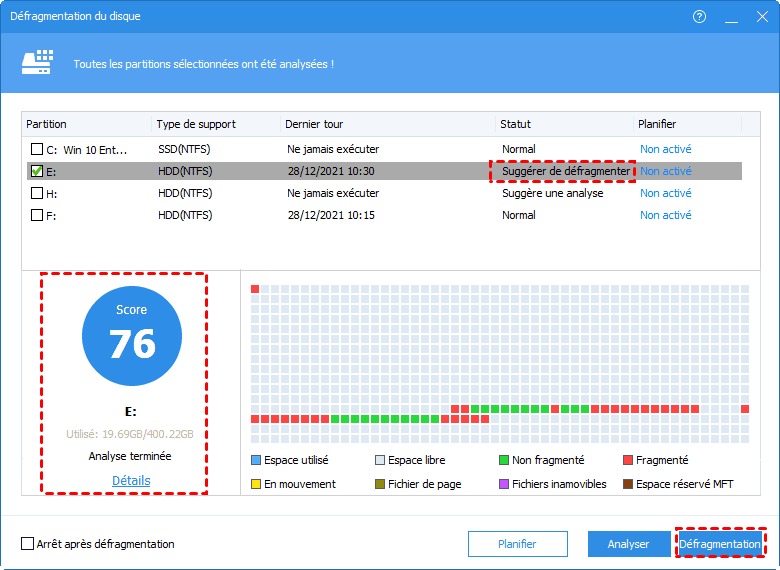
Task: Click the disk defragmentation header icon
Action: [37, 62]
